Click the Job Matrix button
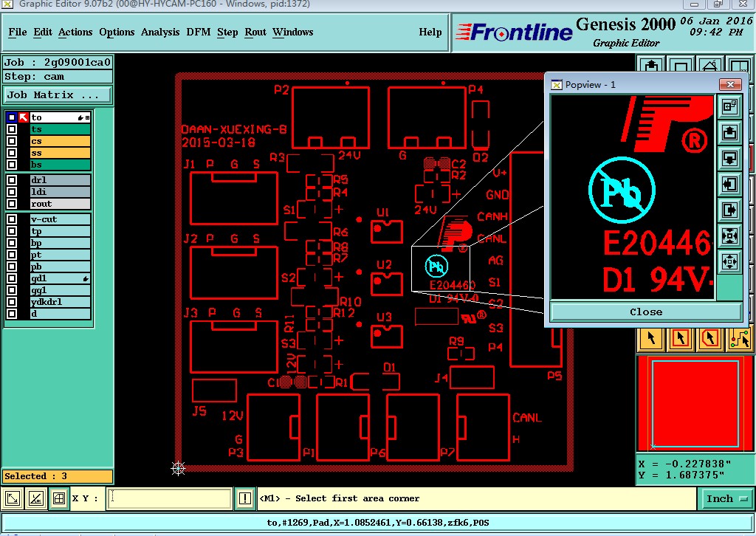756x536 pixels. click(58, 95)
